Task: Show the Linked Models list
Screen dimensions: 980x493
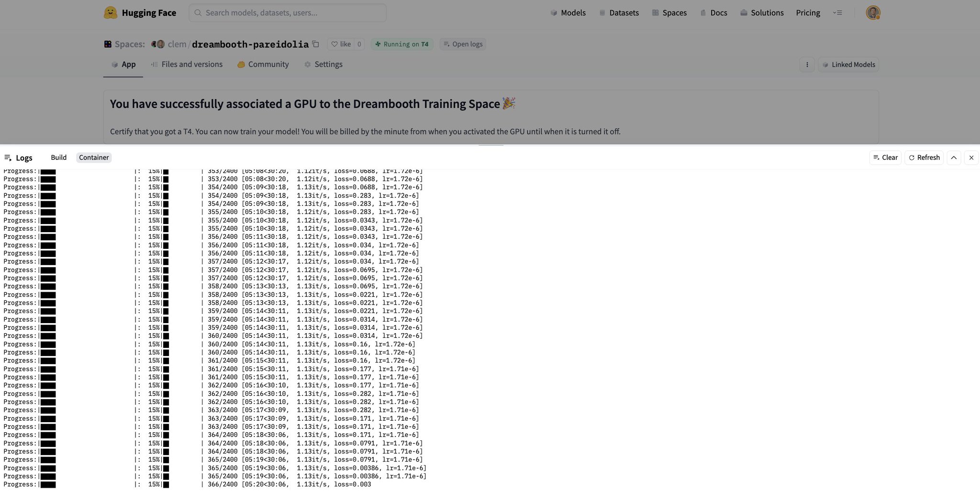Action: tap(848, 65)
